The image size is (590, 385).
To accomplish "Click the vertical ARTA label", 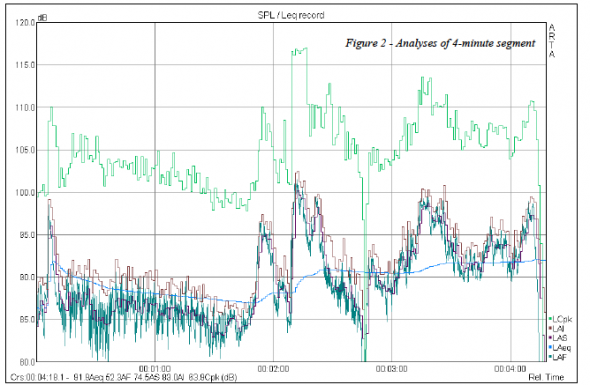I will 552,41.
